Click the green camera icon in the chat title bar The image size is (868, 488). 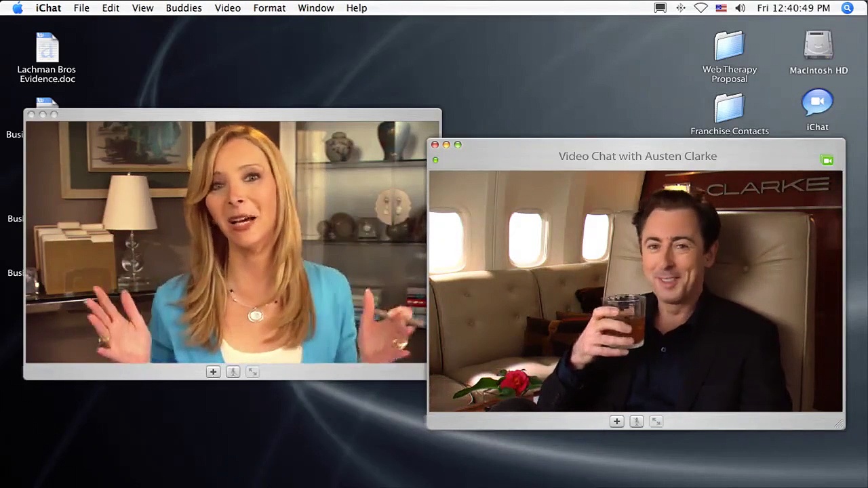click(x=827, y=161)
